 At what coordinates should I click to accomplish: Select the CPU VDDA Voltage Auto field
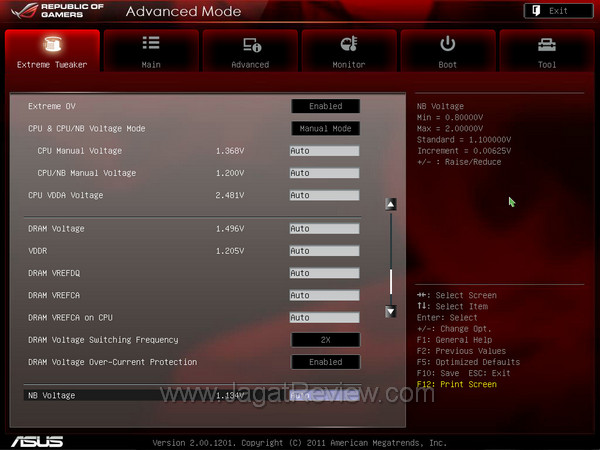[x=324, y=195]
